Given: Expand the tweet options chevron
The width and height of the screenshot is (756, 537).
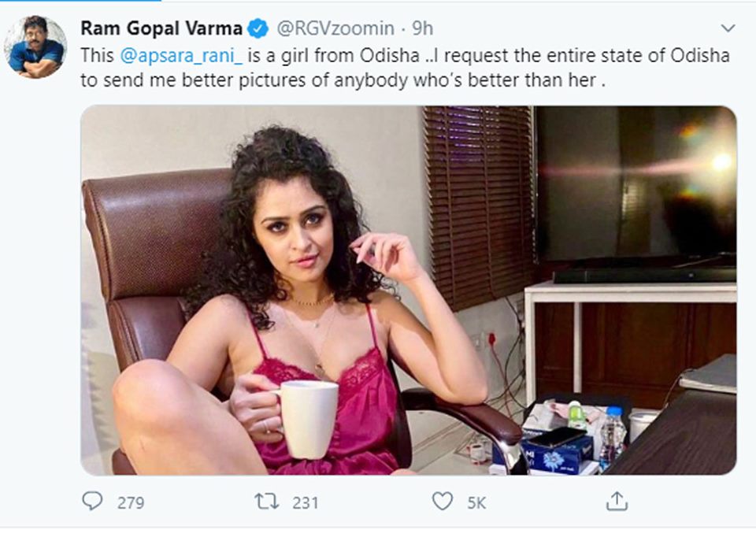Looking at the screenshot, I should [728, 28].
